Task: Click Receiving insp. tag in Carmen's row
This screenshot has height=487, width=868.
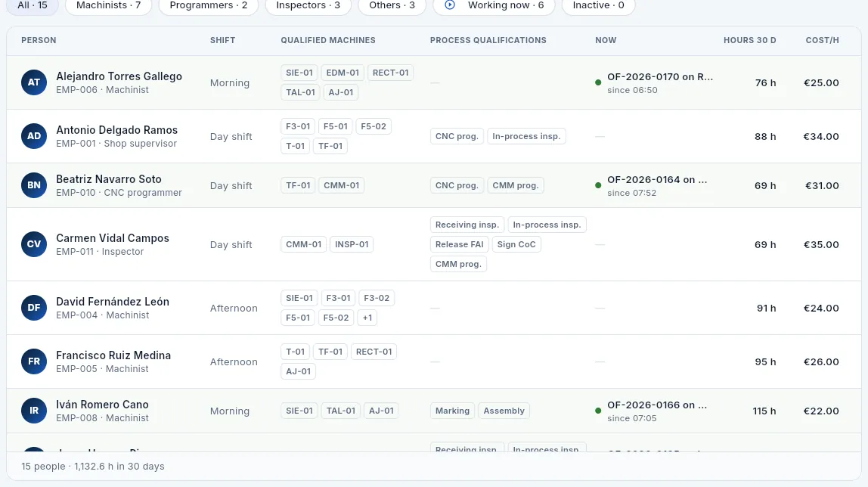Action: coord(467,225)
